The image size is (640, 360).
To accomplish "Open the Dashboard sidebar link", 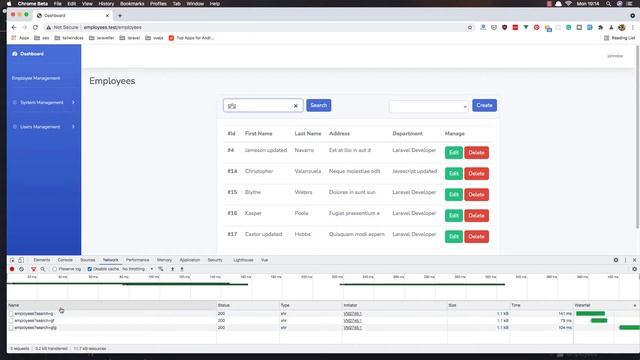I will [x=28, y=54].
